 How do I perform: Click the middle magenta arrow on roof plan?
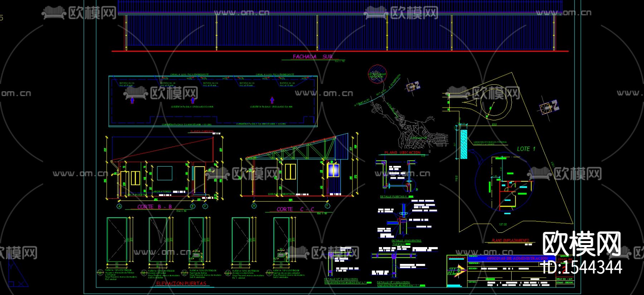click(193, 100)
